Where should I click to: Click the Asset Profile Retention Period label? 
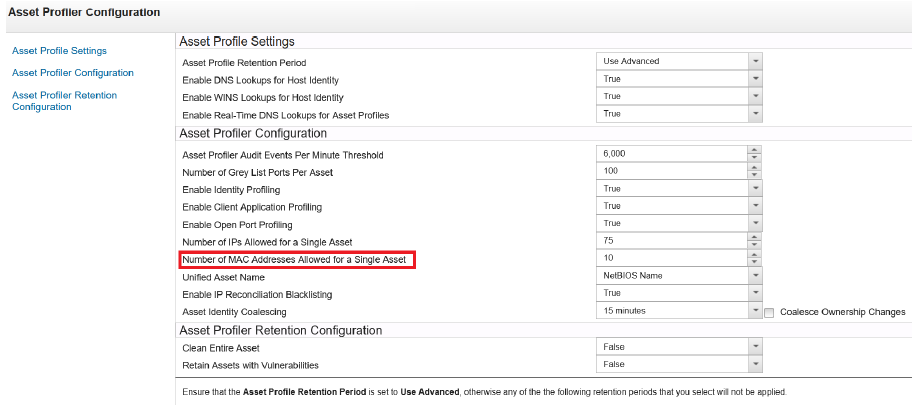[244, 63]
